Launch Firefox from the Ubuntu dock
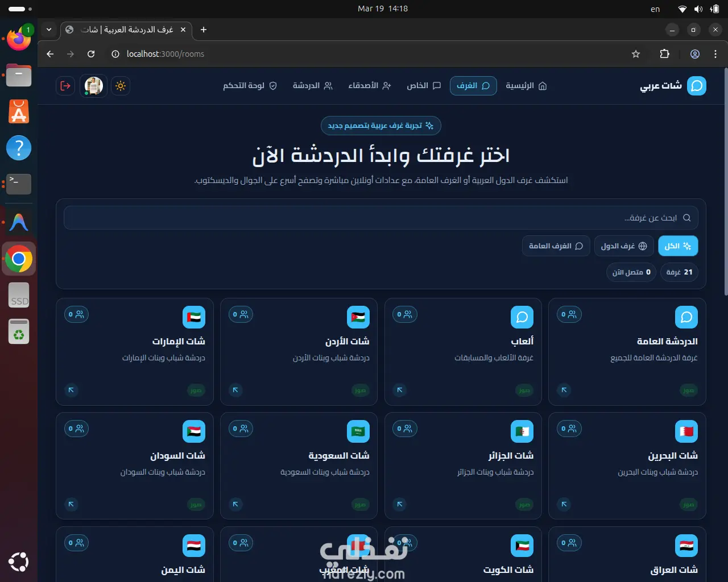The image size is (728, 582). [x=19, y=38]
